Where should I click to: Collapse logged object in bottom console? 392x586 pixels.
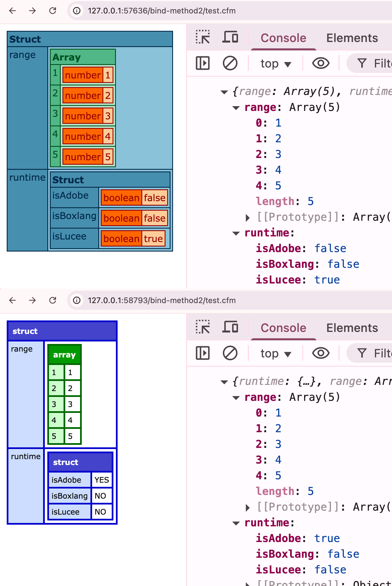pos(224,382)
